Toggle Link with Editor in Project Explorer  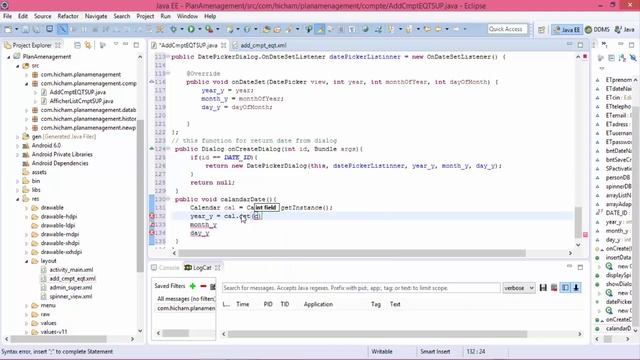tap(88, 45)
